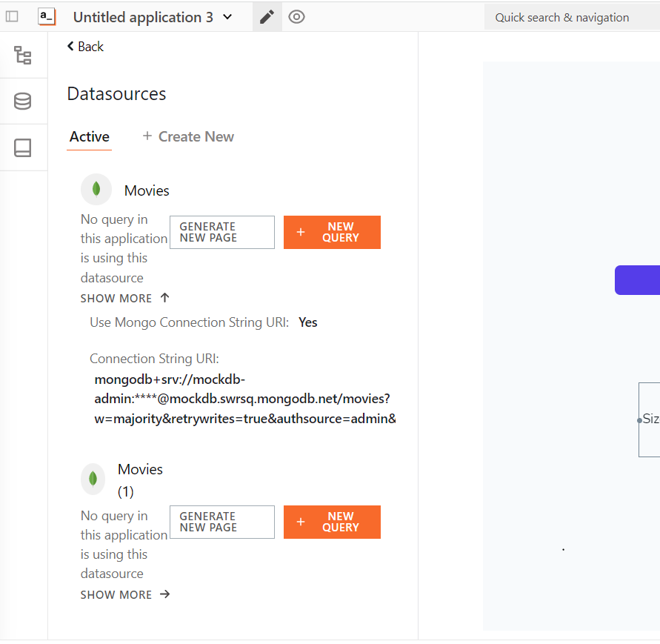Create New Query for Movies (1) datasource
This screenshot has width=660, height=644.
(x=332, y=522)
